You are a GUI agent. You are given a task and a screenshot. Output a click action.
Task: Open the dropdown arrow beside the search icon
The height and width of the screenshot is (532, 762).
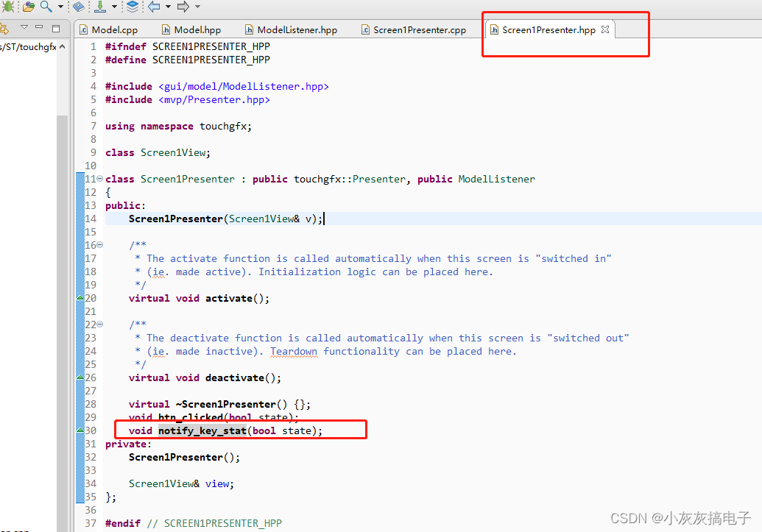60,7
